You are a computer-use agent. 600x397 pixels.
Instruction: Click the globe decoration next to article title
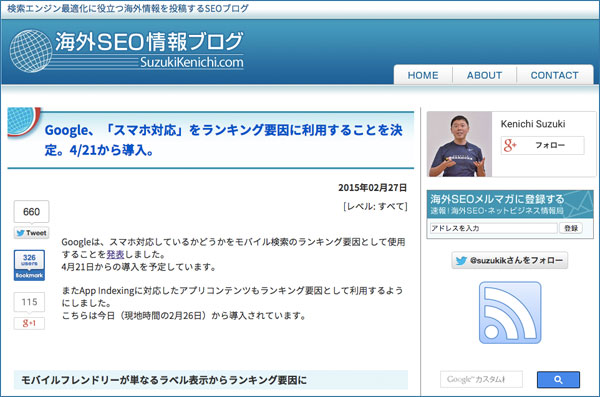24,122
